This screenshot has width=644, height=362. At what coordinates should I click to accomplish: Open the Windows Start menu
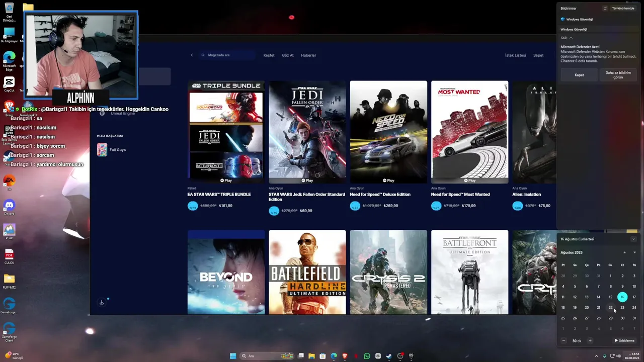point(233,356)
